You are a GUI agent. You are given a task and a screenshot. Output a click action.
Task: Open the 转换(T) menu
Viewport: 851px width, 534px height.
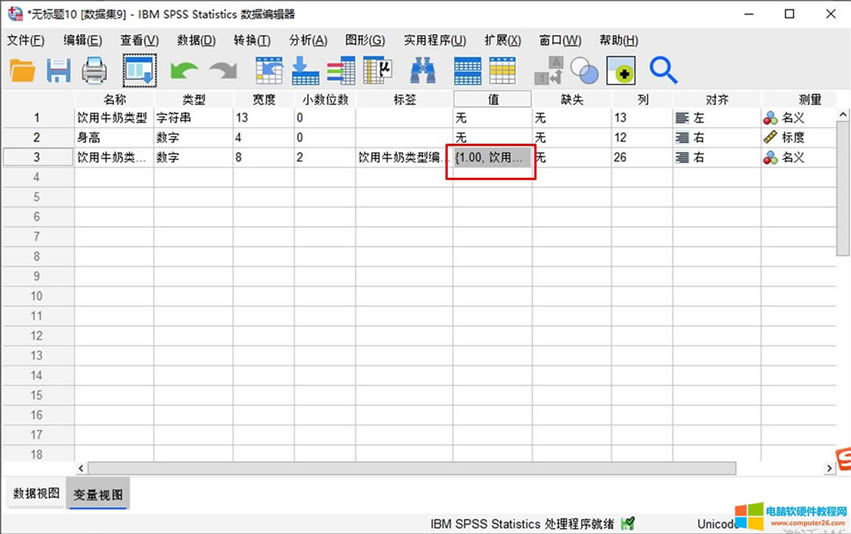251,40
